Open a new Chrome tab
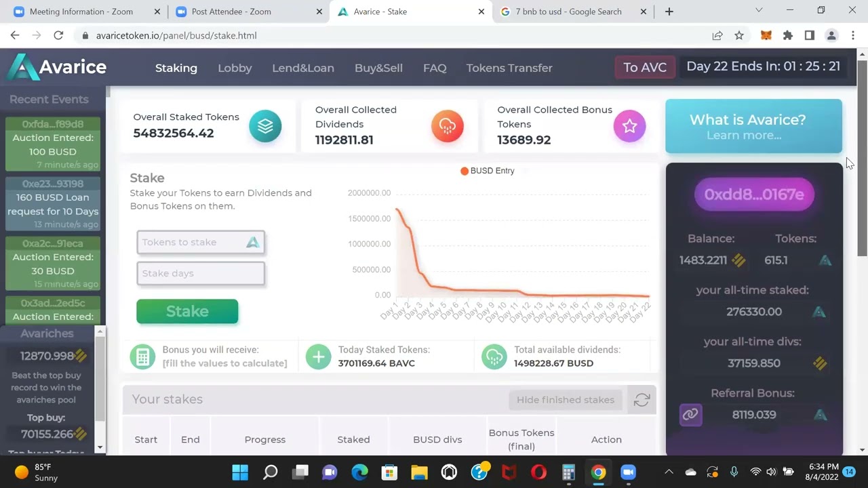Viewport: 868px width, 488px height. point(669,12)
